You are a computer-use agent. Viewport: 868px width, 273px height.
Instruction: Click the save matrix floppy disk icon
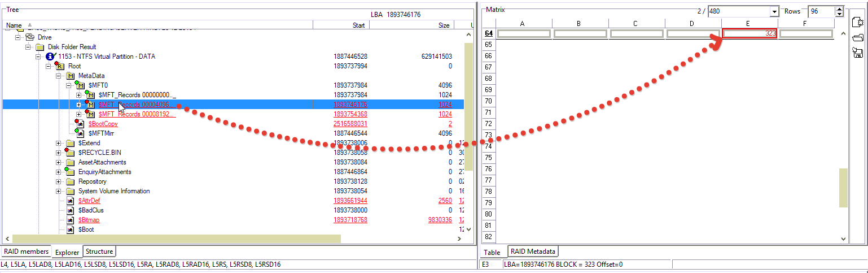click(857, 53)
